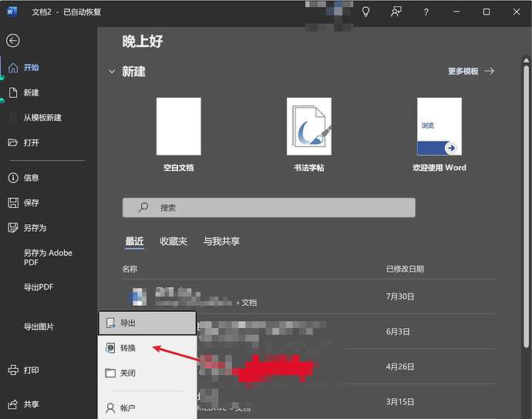Screen dimensions: 532x419
Task: Open help with the question mark icon
Action: coord(426,12)
